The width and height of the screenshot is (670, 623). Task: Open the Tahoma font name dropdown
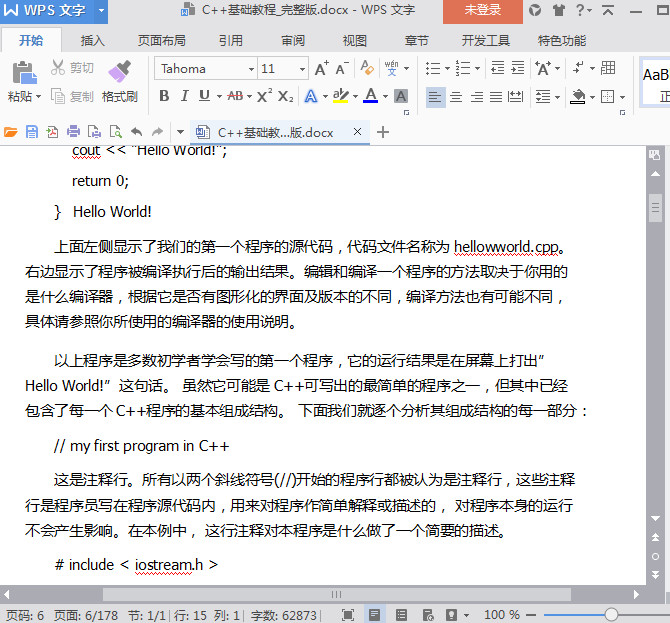click(x=251, y=69)
